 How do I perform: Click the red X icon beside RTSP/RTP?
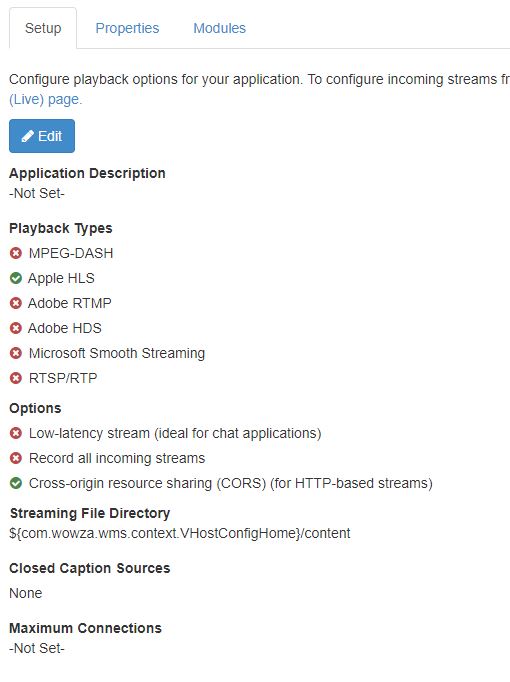click(16, 378)
